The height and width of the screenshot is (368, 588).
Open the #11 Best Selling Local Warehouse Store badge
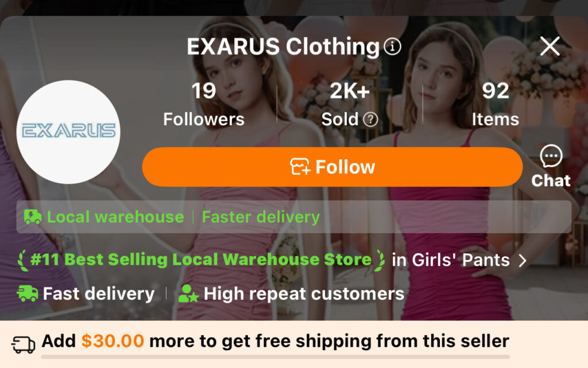tap(201, 259)
